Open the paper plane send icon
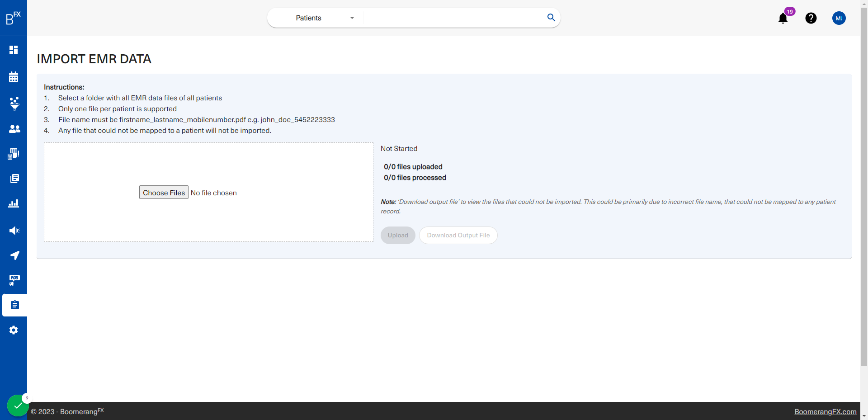 point(14,255)
